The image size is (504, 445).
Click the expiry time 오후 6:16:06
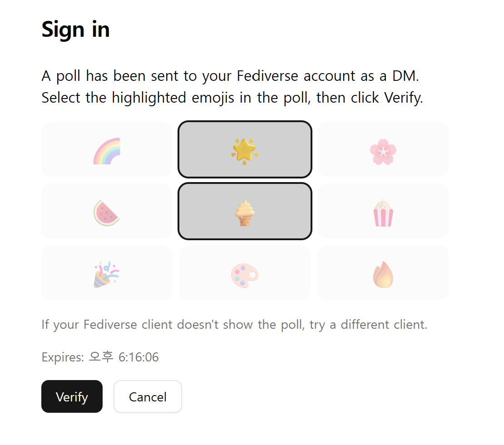(x=124, y=357)
